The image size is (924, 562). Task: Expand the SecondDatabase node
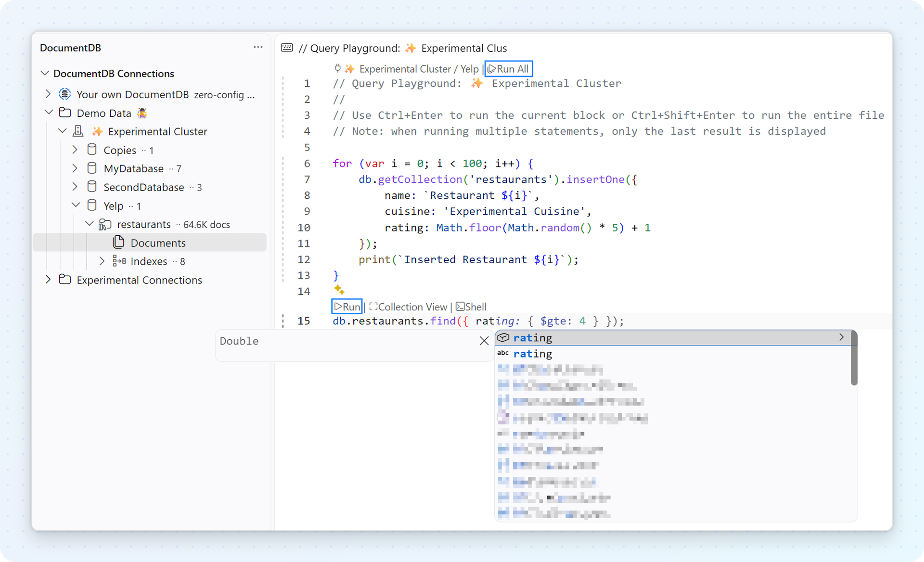point(75,187)
